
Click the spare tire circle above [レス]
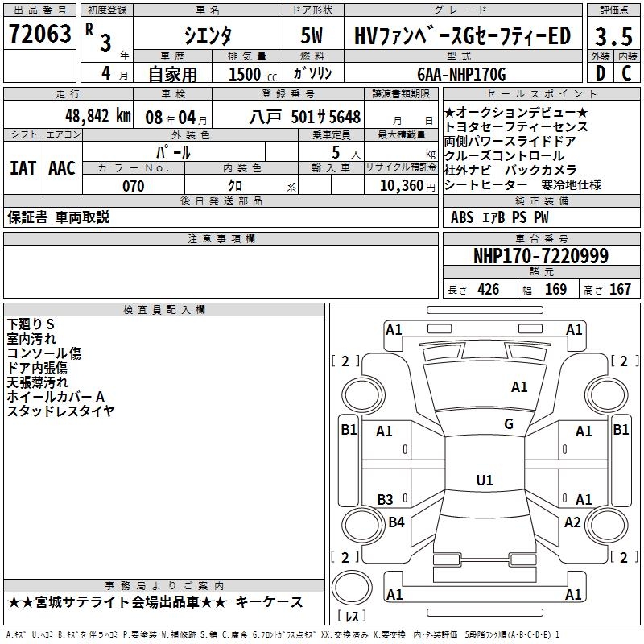[352, 587]
